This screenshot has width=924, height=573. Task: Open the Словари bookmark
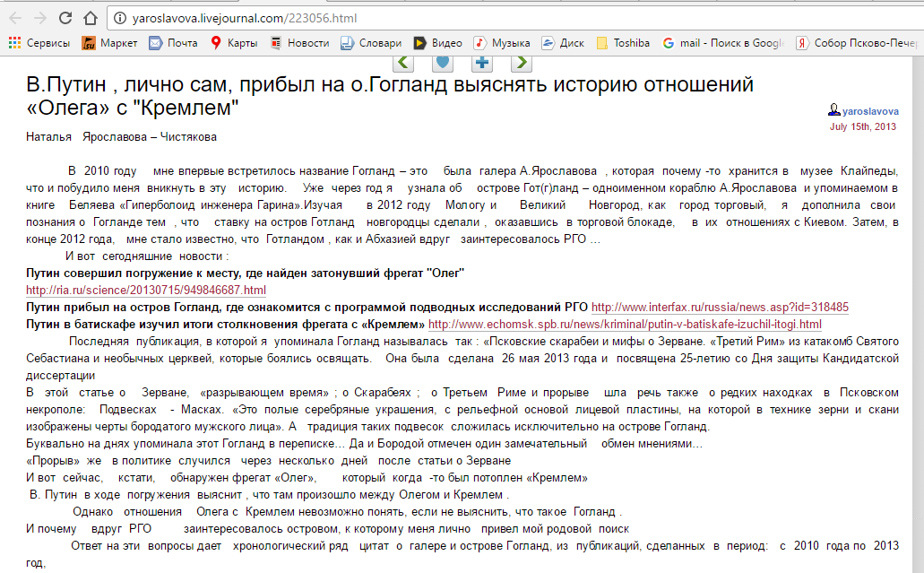371,43
